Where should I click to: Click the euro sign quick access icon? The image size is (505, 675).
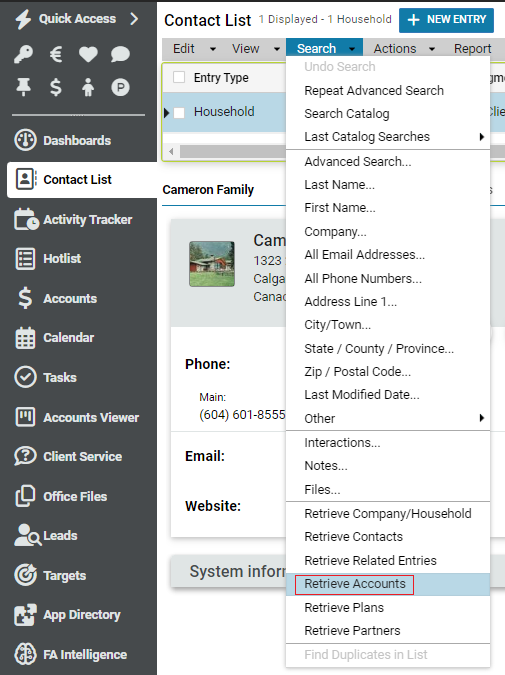pos(56,55)
